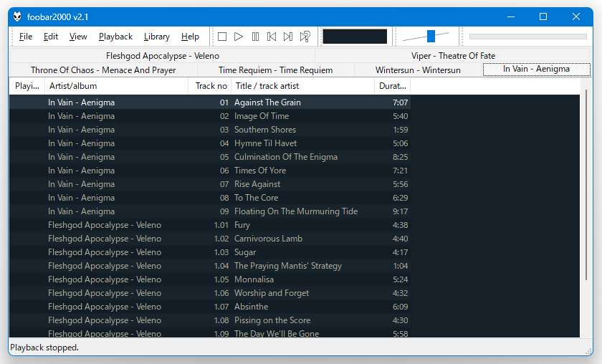Maximize the foobar2000 window
Image resolution: width=602 pixels, height=364 pixels.
[543, 16]
